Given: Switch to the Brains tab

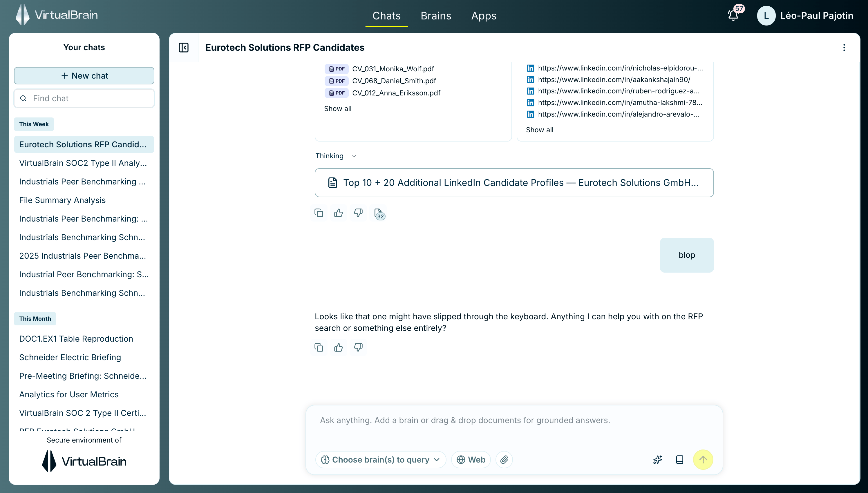Looking at the screenshot, I should pyautogui.click(x=436, y=16).
